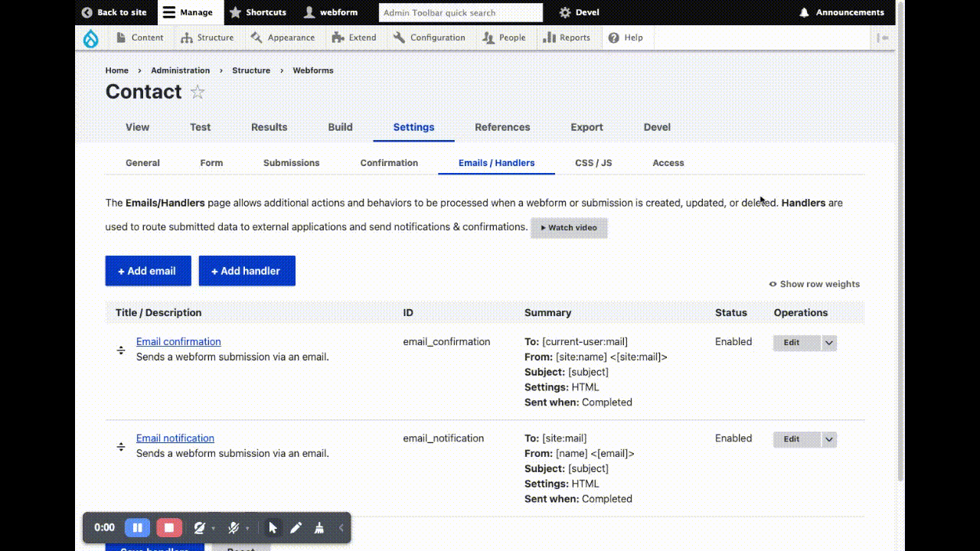Pause the screen recording
Viewport: 980px width, 551px height.
click(x=137, y=527)
